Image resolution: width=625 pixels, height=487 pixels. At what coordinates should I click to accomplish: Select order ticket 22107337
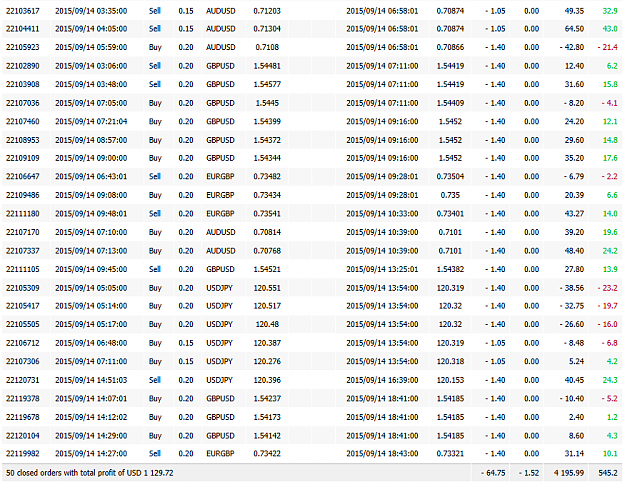[x=23, y=251]
